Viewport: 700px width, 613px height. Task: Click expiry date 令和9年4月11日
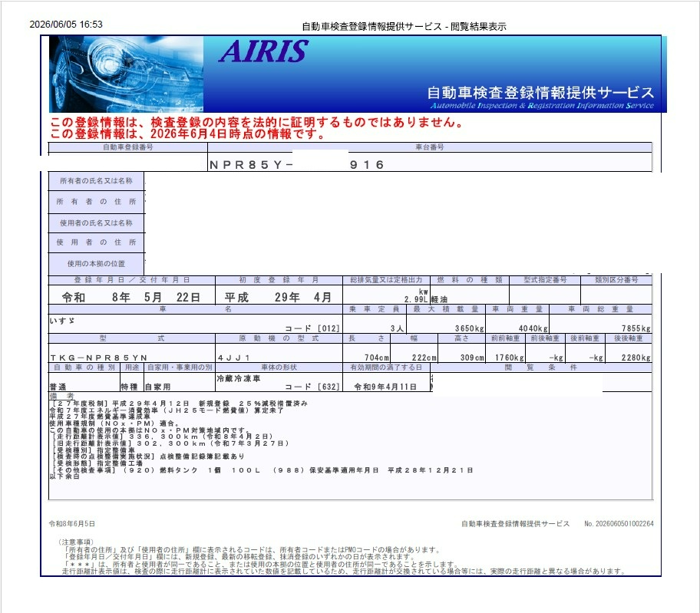click(x=385, y=387)
